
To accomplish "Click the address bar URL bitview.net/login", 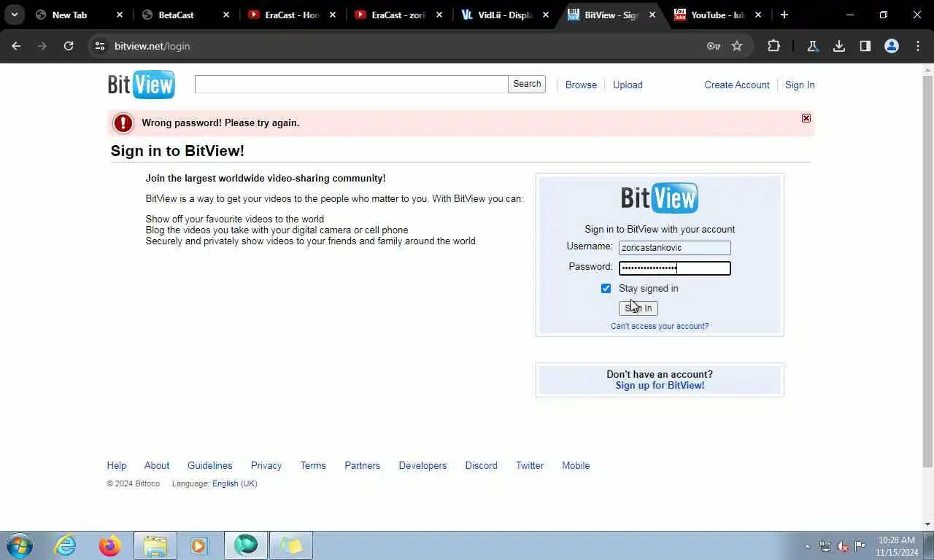I will [152, 46].
